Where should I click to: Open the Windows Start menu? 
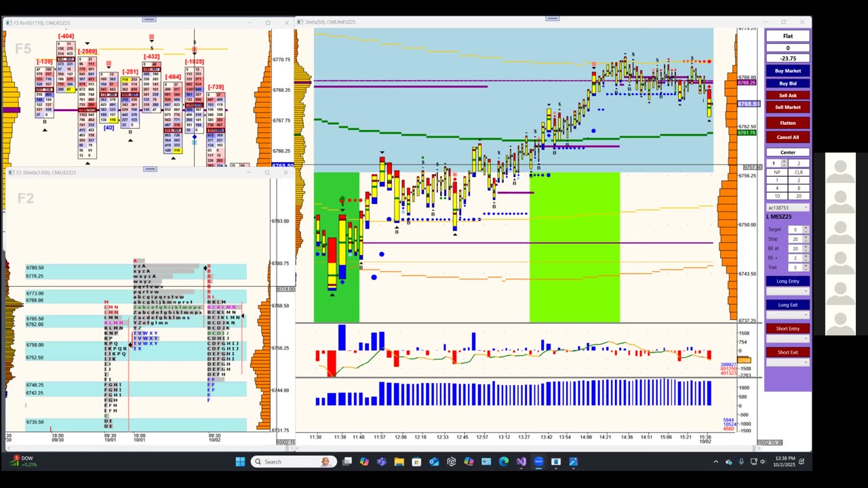pyautogui.click(x=239, y=462)
